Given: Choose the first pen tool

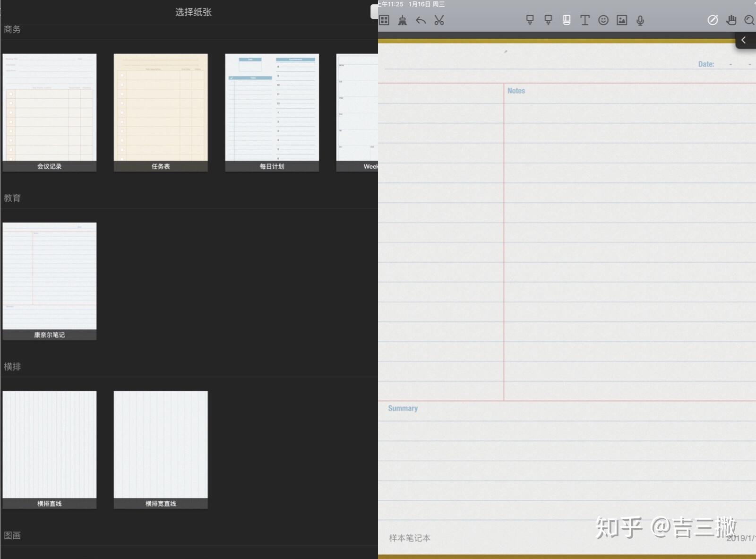Looking at the screenshot, I should click(x=530, y=20).
